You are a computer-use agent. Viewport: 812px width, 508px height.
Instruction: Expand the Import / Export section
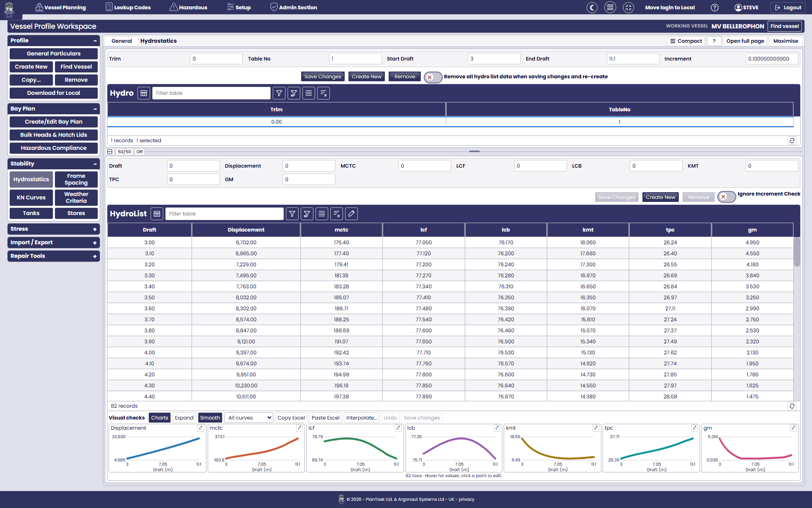click(x=95, y=243)
